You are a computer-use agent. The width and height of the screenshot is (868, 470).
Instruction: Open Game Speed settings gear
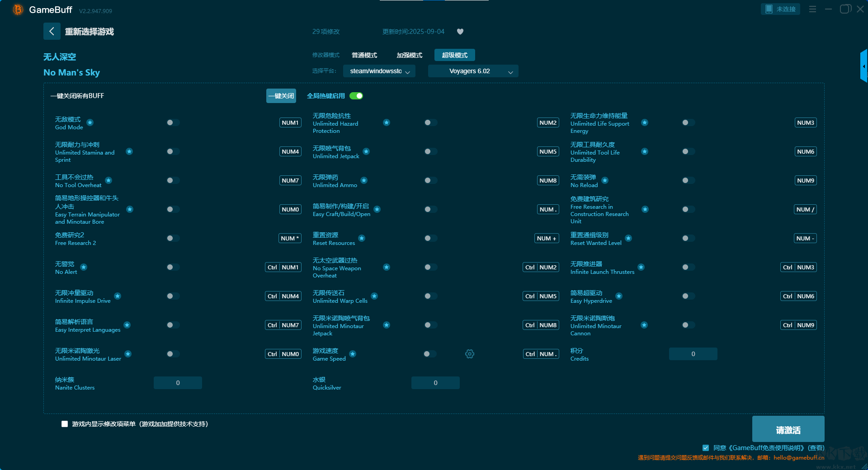[470, 354]
